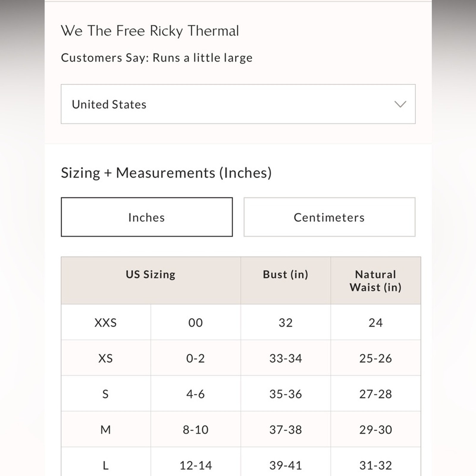476x476 pixels.
Task: Switch measurements to Centimeters
Action: (x=329, y=217)
